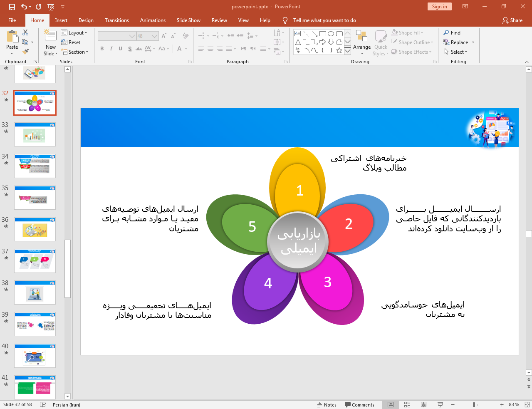The image size is (532, 409).
Task: Toggle Center alignment option
Action: [x=210, y=49]
